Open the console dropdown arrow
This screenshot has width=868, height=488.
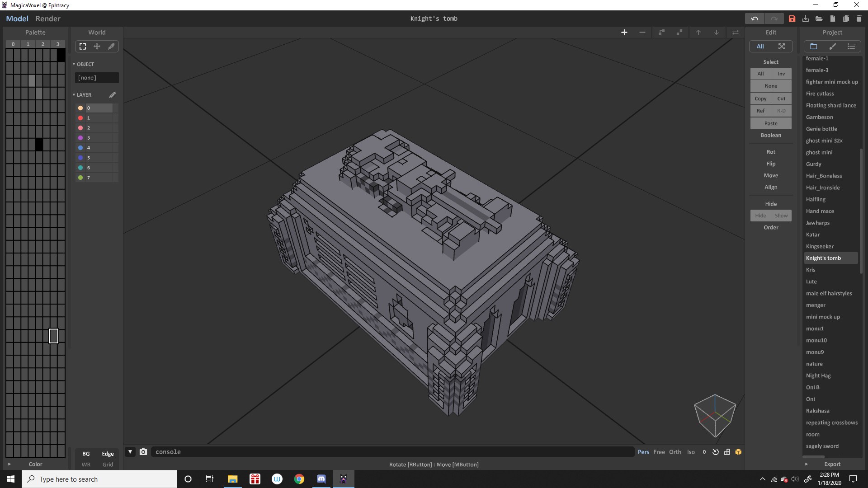[x=130, y=452]
